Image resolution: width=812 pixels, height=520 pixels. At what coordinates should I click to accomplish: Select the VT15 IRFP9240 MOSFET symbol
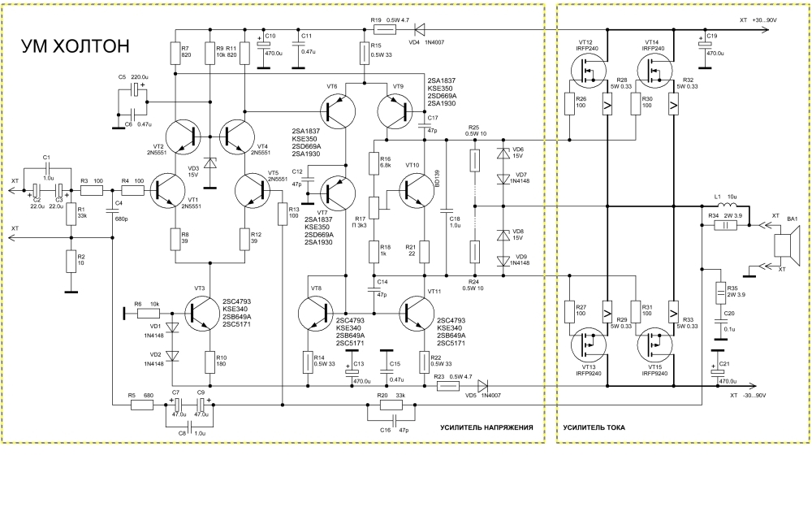click(x=654, y=345)
